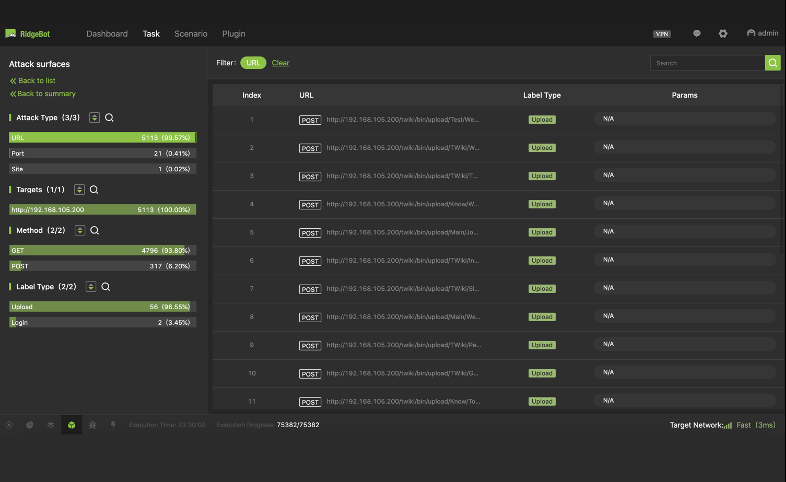Viewport: 786px width, 482px height.
Task: Toggle the active URL filter pill
Action: (253, 63)
